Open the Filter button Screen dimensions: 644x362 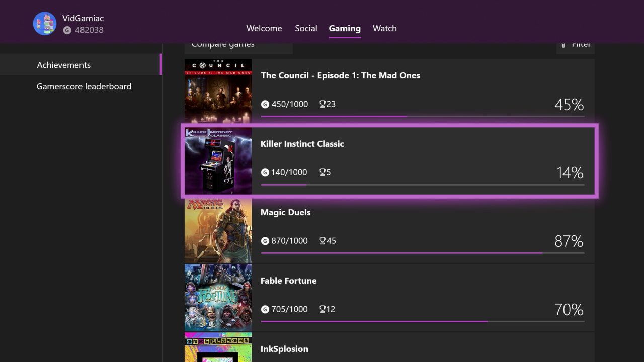click(576, 48)
